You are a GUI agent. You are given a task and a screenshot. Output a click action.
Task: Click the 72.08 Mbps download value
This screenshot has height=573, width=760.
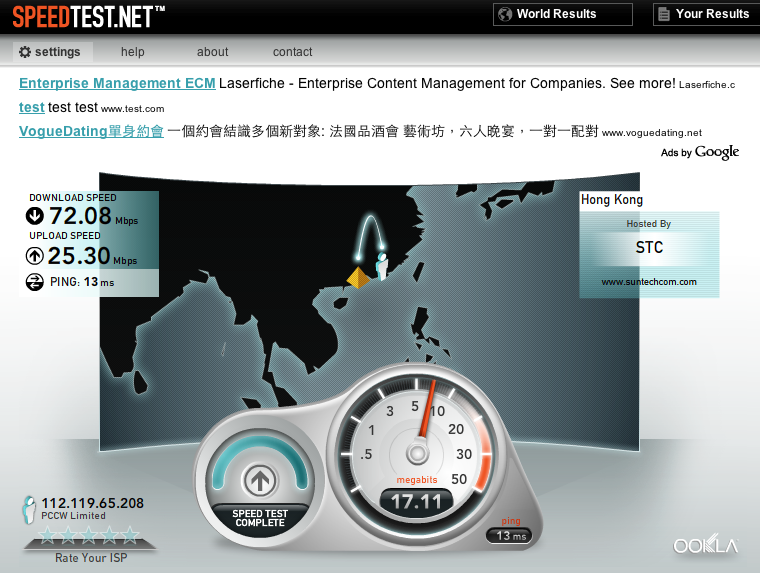[x=94, y=216]
